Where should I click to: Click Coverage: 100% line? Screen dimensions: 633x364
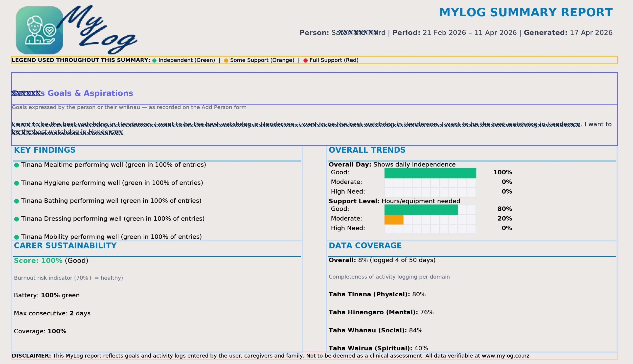pos(40,331)
